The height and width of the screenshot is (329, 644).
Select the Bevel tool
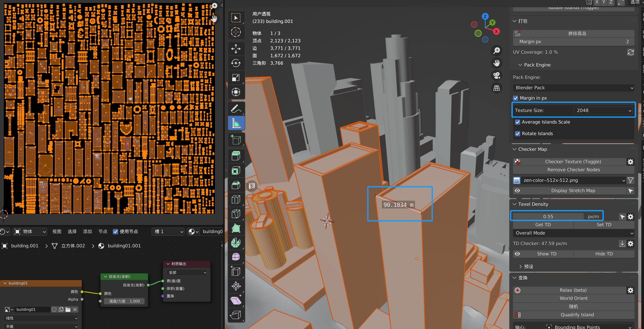click(x=236, y=185)
